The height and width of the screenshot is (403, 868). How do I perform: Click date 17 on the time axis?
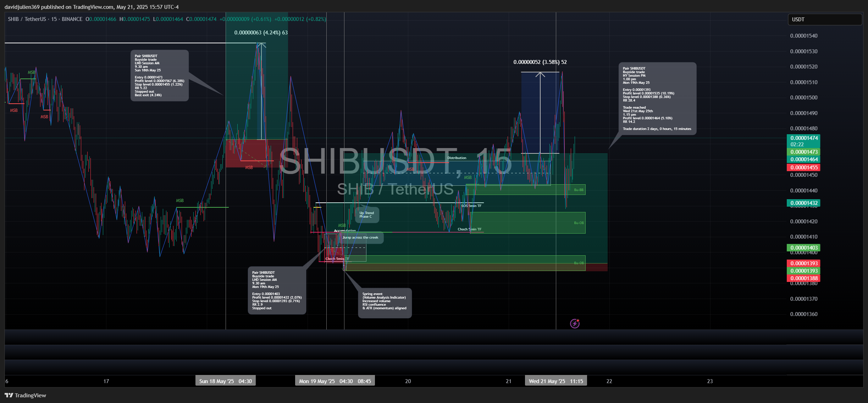click(106, 381)
